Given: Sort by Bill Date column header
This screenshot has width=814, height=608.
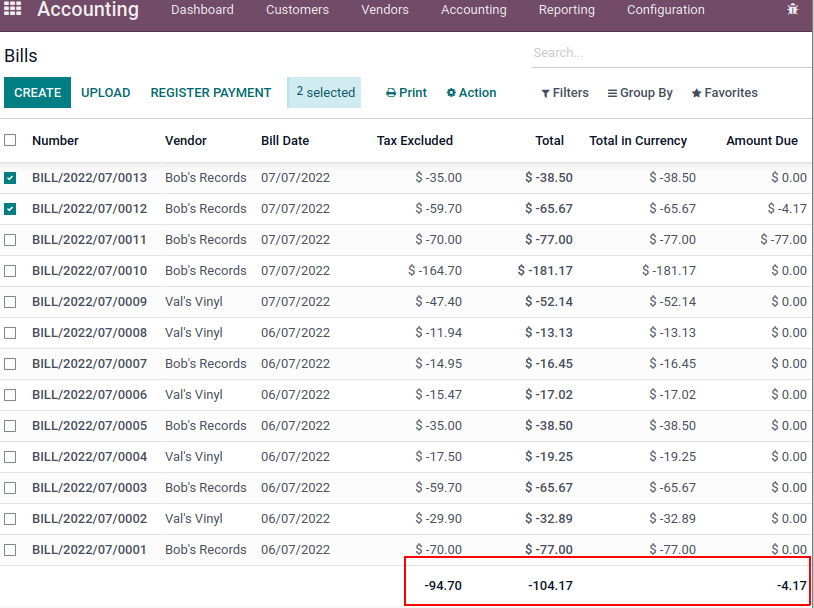Looking at the screenshot, I should point(285,141).
